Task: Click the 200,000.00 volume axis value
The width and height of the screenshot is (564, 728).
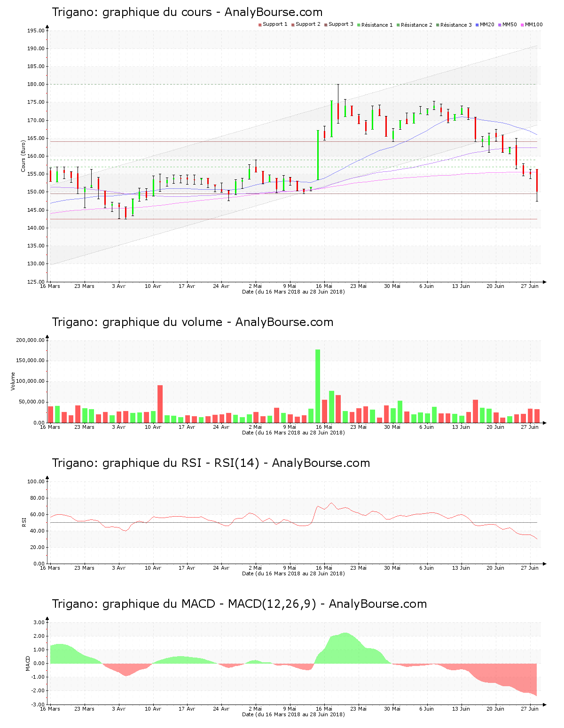Action: click(x=31, y=340)
